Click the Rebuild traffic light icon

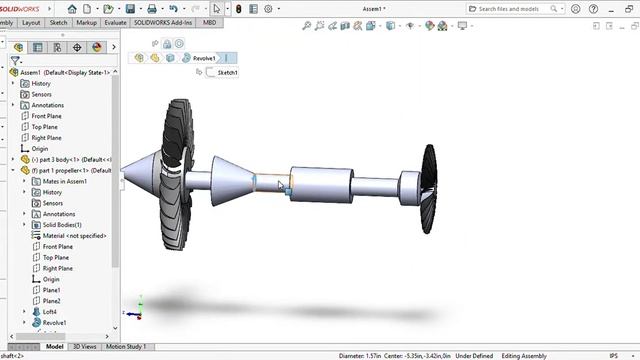click(x=239, y=9)
